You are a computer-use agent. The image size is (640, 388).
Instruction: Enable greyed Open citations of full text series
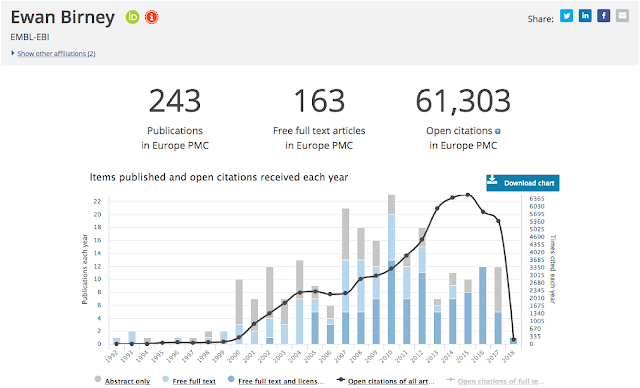(500, 381)
